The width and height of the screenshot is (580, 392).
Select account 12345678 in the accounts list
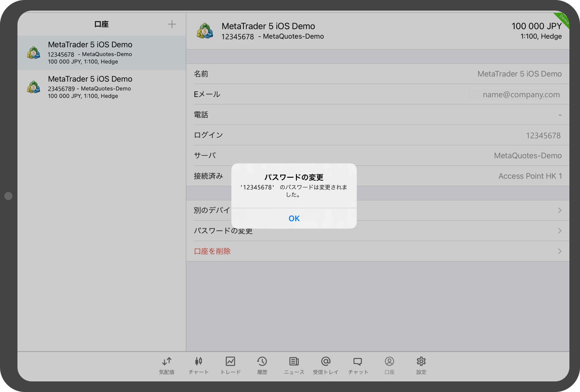pos(102,53)
